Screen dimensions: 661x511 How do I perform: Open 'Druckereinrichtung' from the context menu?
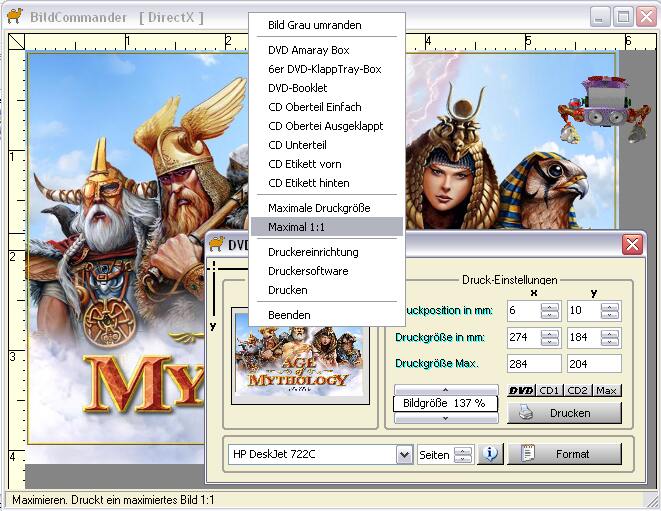click(x=312, y=252)
